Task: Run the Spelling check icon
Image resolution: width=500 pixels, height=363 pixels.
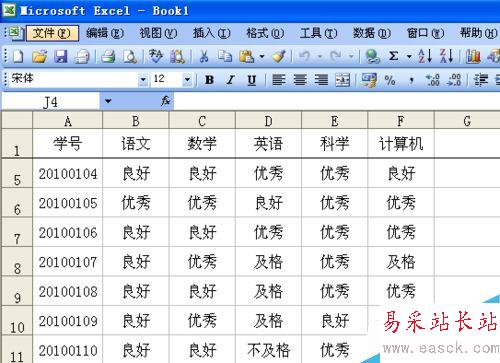Action: [x=156, y=56]
